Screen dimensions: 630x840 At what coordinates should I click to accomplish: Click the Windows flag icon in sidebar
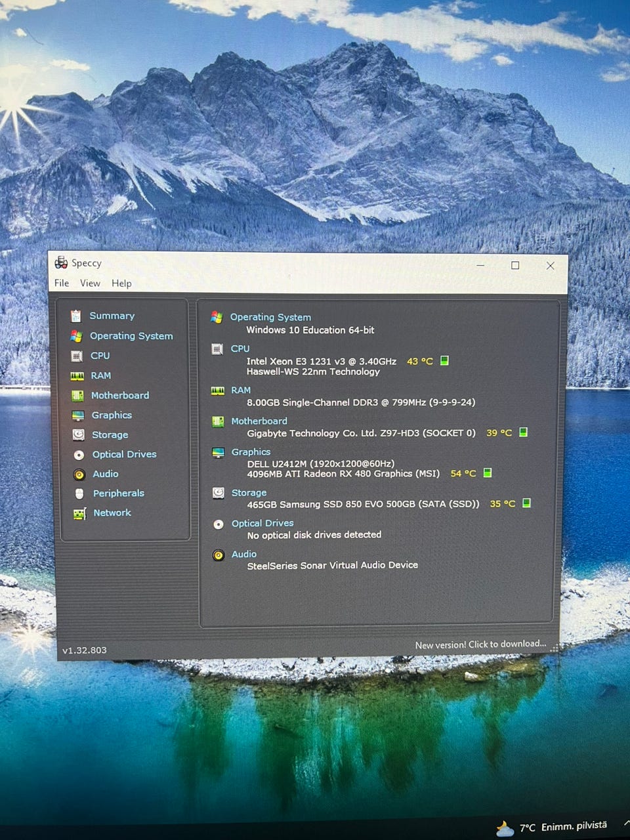76,336
